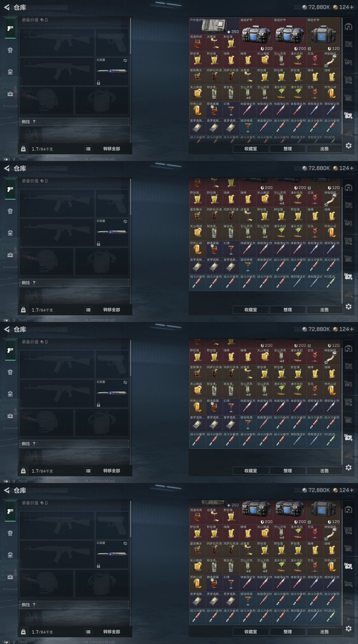
Task: Click the warehouse grid scrollbar in topmost screen
Action: 342,76
